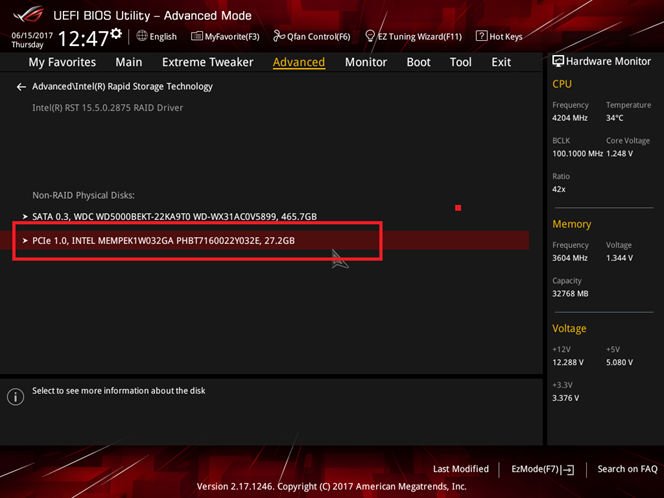Show Hot Keys help
664x498 pixels.
point(499,36)
